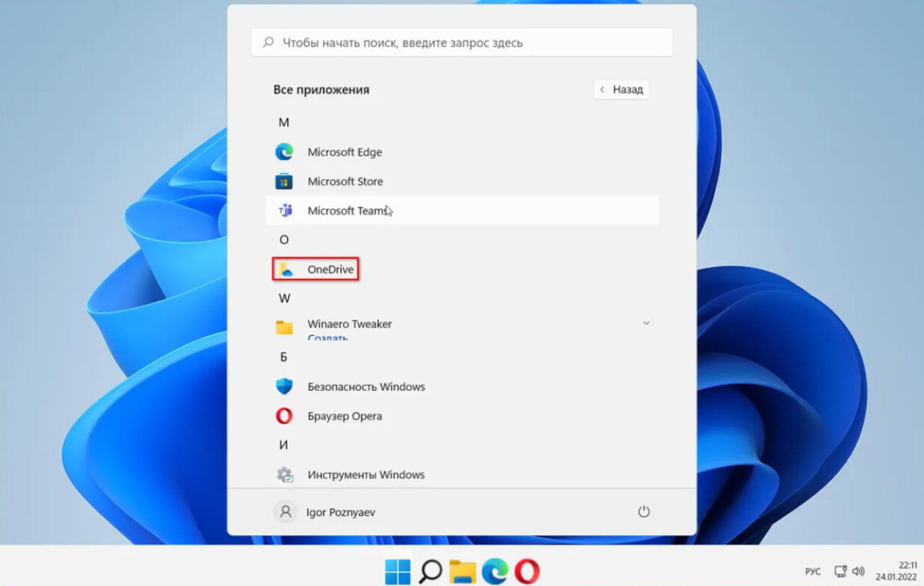Open Инструменты Windows gear icon
This screenshot has width=924, height=586.
coord(285,474)
